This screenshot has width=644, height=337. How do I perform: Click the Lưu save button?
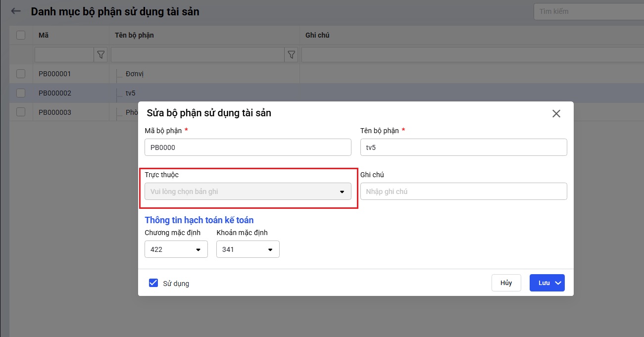[544, 283]
